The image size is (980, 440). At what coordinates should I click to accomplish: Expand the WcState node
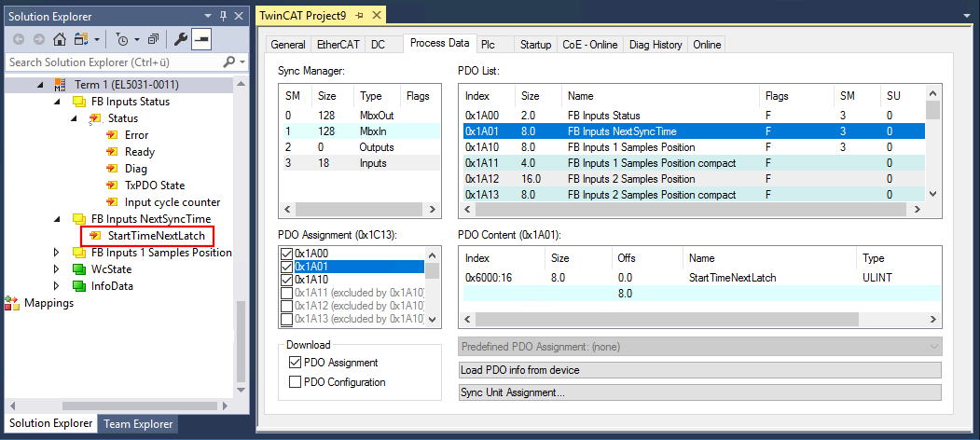[57, 269]
